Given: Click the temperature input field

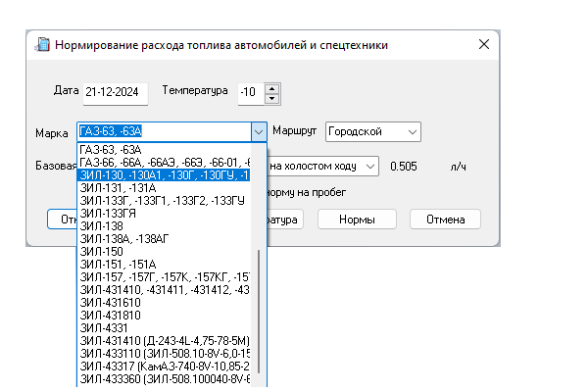Looking at the screenshot, I should [250, 93].
